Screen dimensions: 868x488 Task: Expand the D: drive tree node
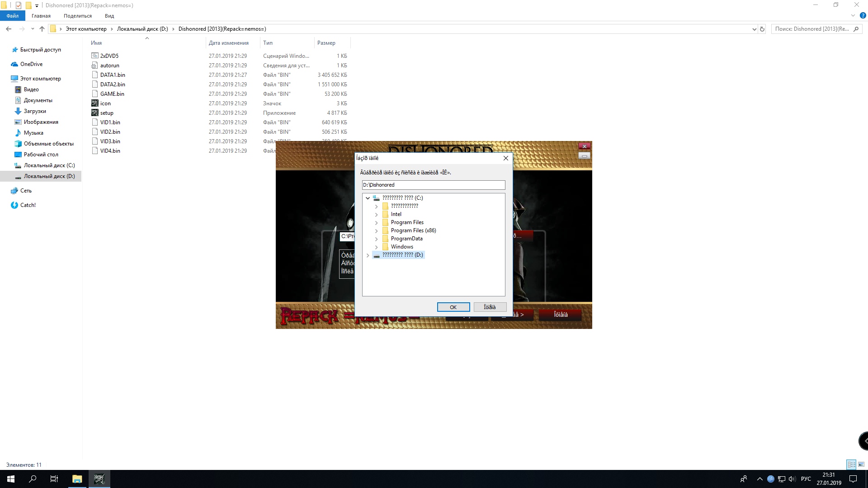click(x=368, y=255)
